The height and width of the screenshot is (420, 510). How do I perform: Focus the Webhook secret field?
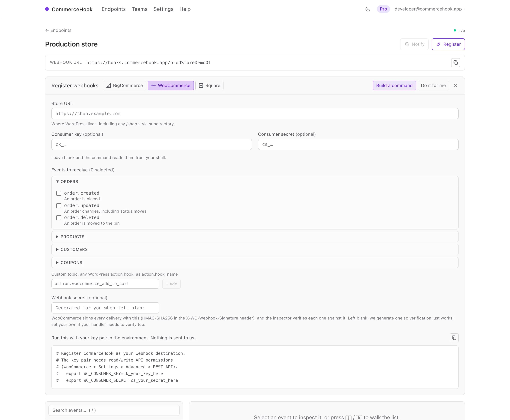point(105,308)
